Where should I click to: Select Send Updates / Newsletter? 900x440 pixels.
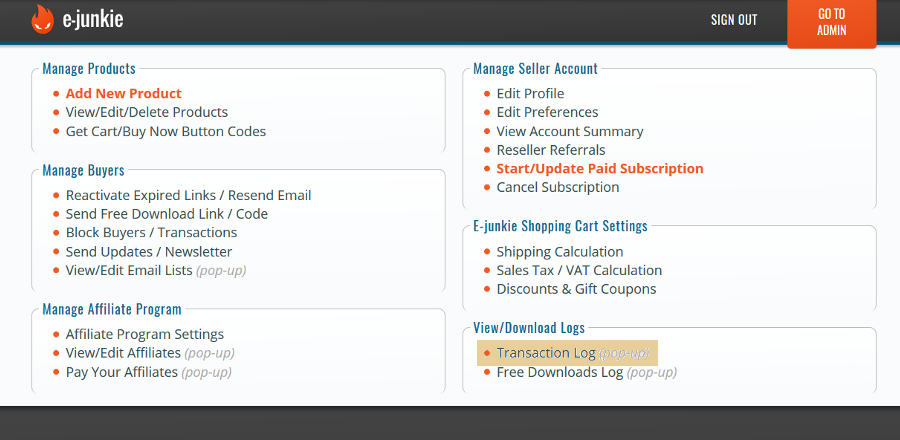coord(148,252)
